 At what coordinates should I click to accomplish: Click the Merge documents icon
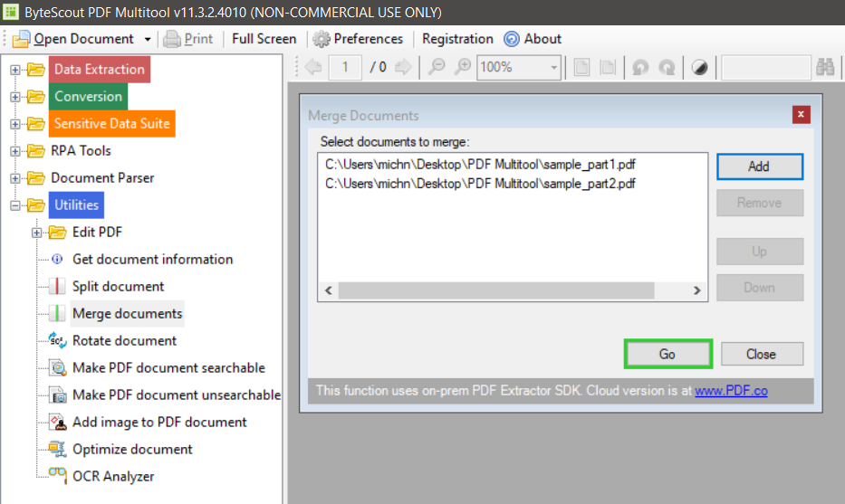click(57, 313)
